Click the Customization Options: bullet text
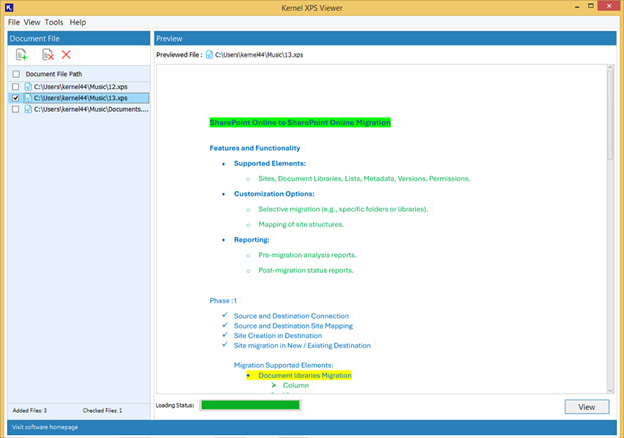624x438 pixels. 274,194
